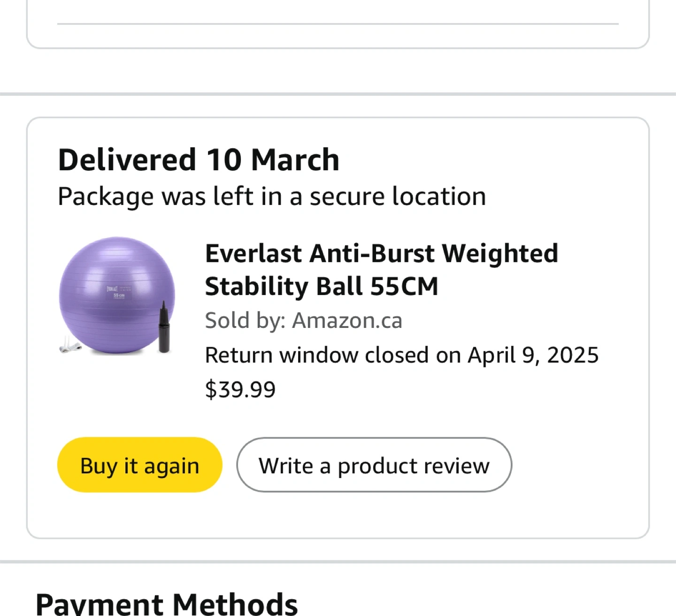Viewport: 676px width, 616px height.
Task: Tap the word March in the delivery heading
Action: 295,160
